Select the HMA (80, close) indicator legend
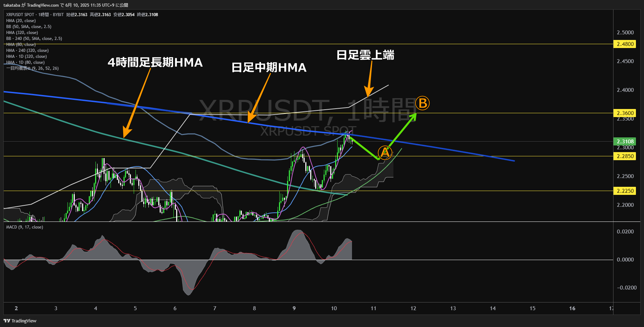644x327 pixels. point(21,45)
